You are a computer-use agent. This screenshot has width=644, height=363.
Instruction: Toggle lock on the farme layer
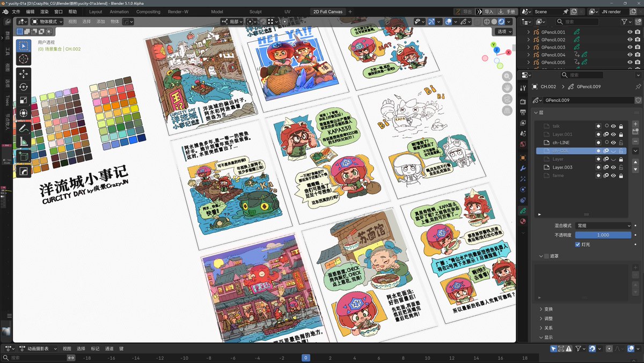[x=621, y=176]
